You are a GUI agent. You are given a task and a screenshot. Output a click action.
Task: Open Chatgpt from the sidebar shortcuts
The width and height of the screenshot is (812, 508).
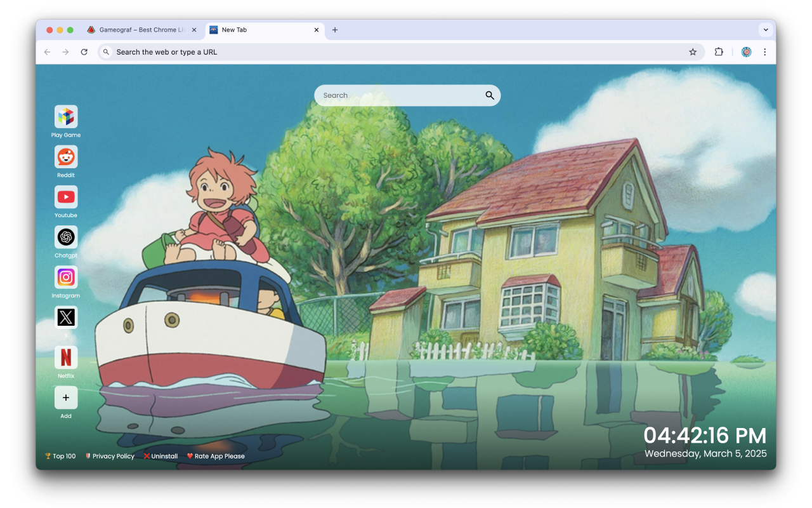tap(65, 237)
